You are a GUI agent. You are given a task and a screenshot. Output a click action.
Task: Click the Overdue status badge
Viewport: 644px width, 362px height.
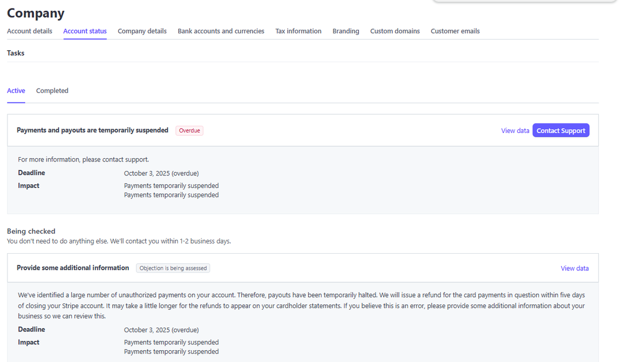(x=189, y=130)
